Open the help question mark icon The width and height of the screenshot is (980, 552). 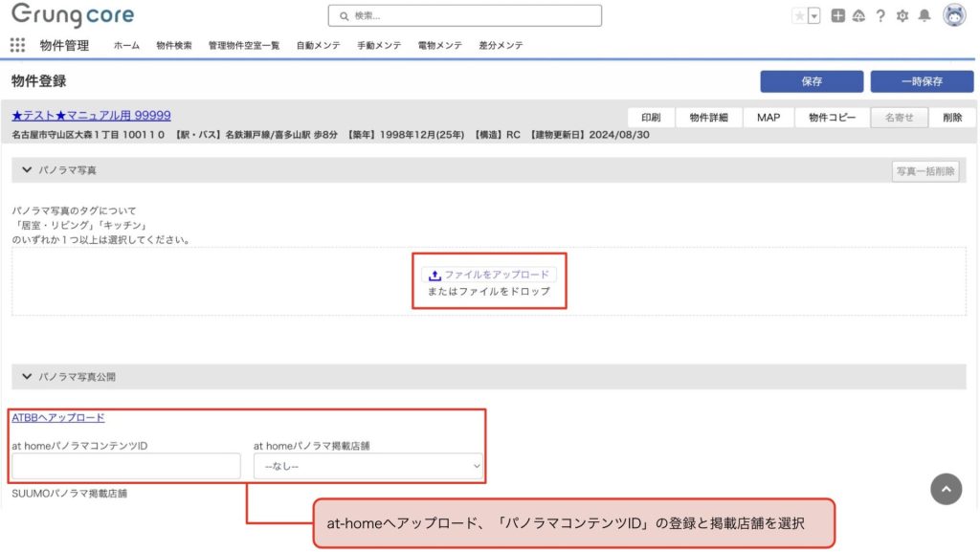click(880, 15)
